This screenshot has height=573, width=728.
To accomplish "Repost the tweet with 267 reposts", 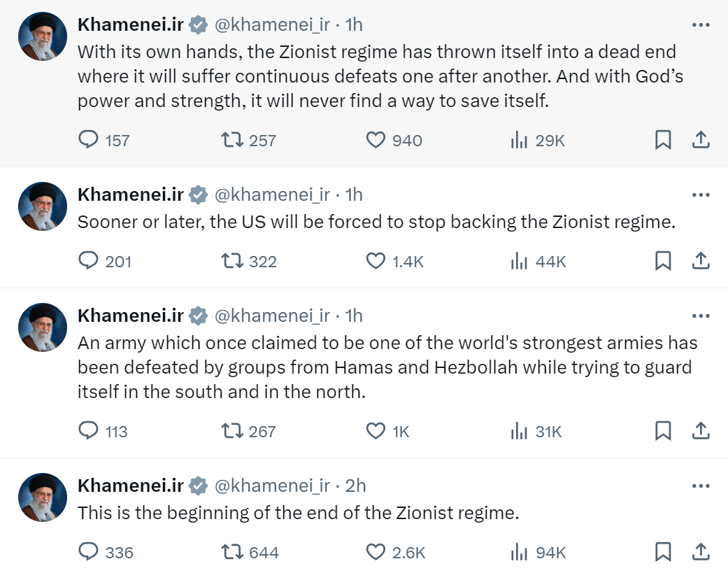I will pos(232,431).
